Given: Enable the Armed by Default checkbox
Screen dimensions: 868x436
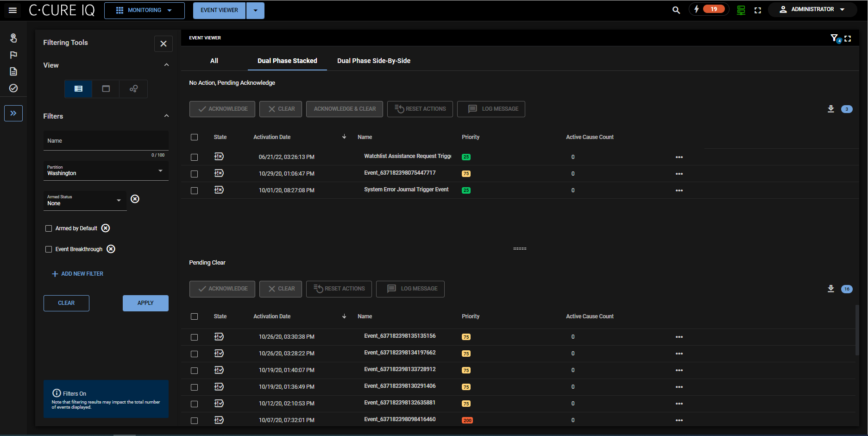Looking at the screenshot, I should [x=49, y=228].
